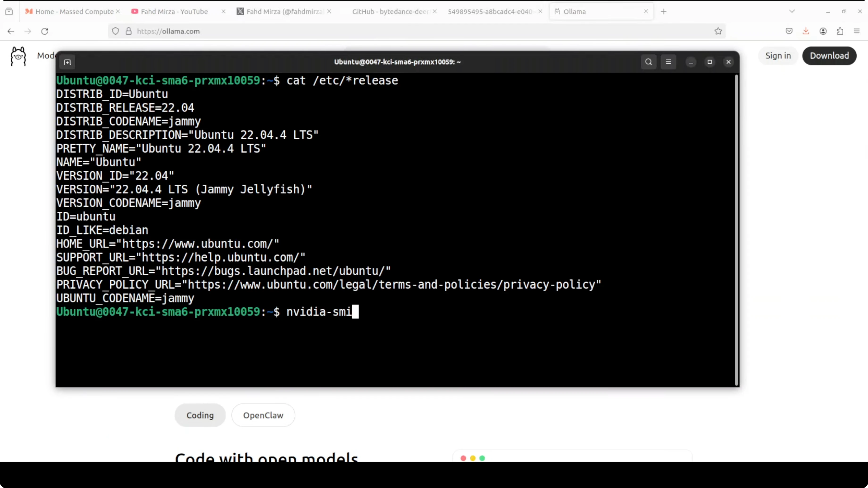This screenshot has height=488, width=868.
Task: Click the ollama.com address bar
Action: (404, 31)
